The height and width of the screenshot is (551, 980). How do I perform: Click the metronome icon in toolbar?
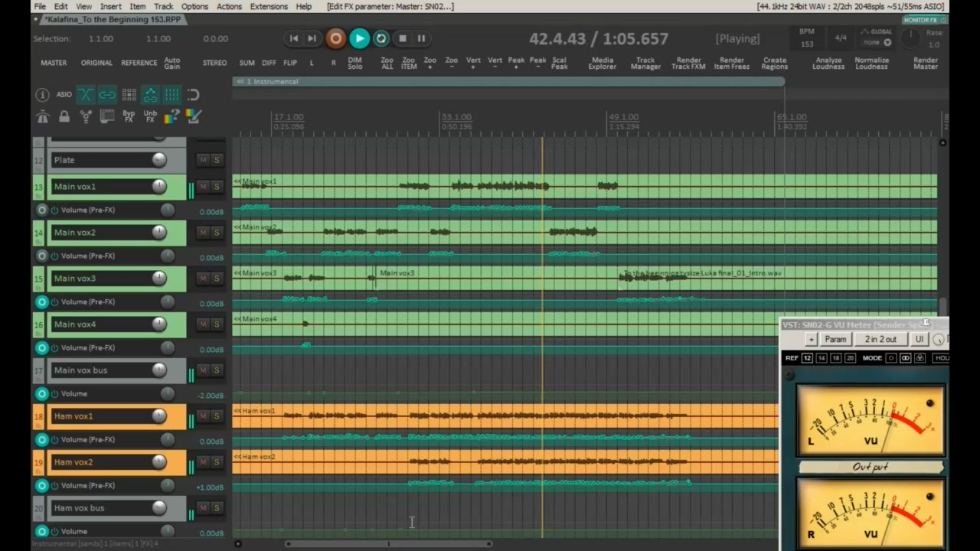(x=43, y=116)
